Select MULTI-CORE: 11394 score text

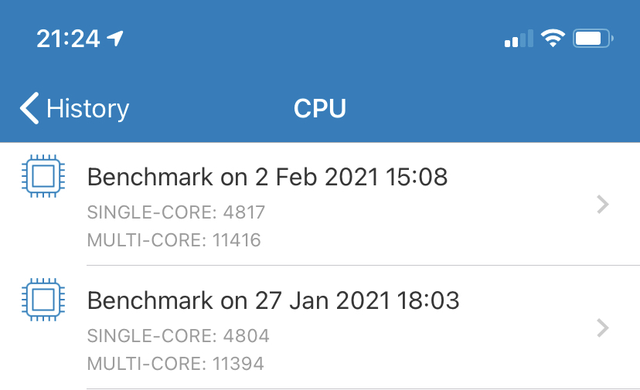176,363
